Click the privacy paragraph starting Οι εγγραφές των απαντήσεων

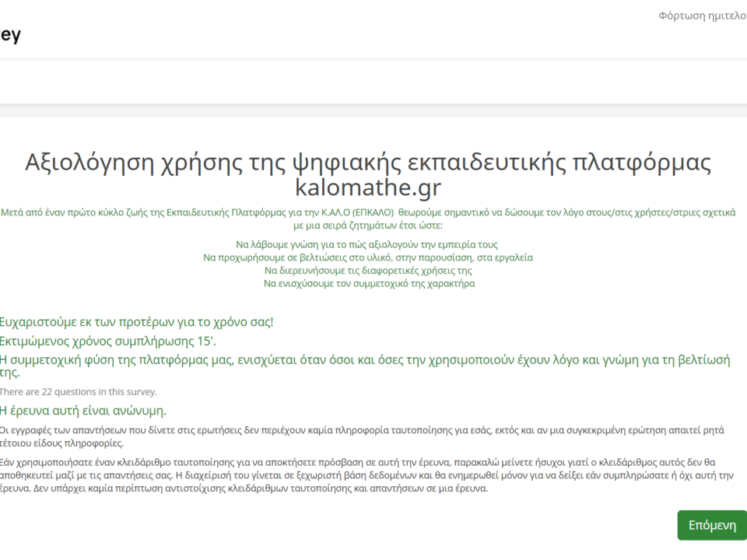pyautogui.click(x=366, y=436)
